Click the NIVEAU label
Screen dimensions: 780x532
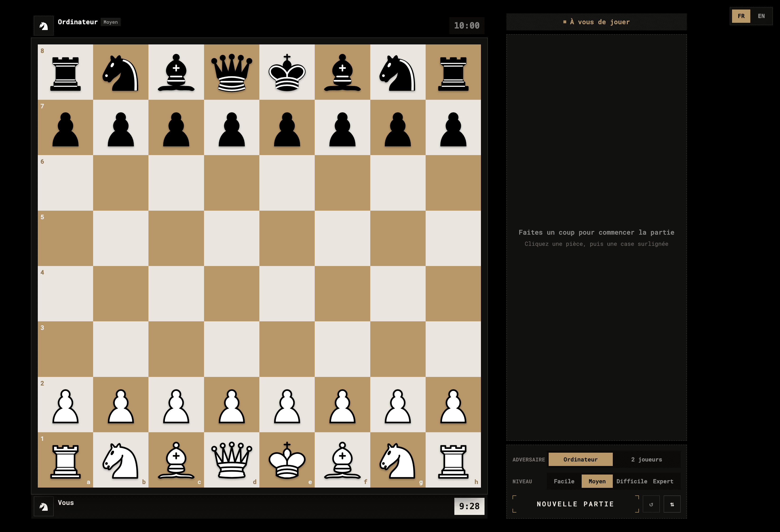click(x=522, y=481)
